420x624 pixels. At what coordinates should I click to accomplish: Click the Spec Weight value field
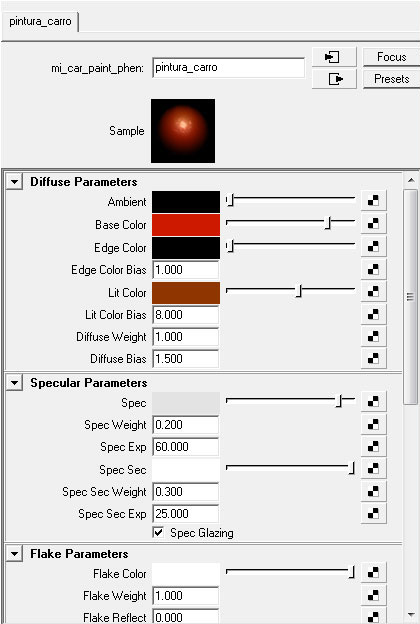186,425
